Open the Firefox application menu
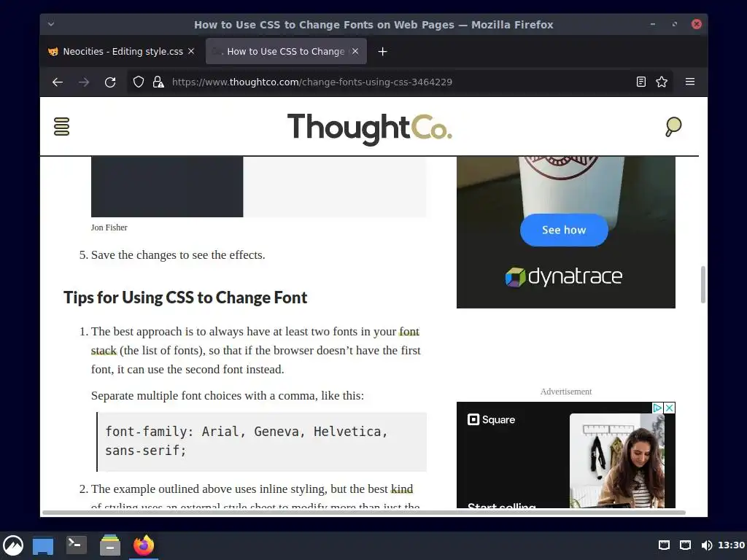Viewport: 747px width, 560px height. (690, 82)
